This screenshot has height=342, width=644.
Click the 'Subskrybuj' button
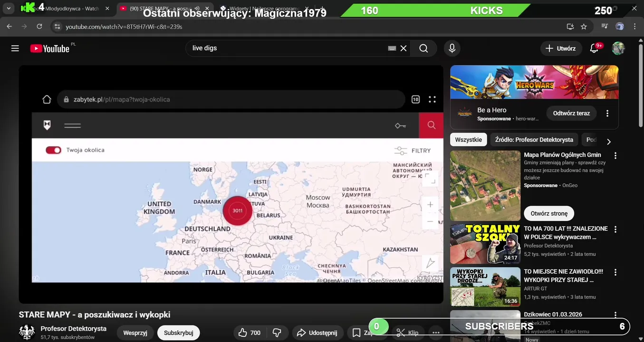click(178, 333)
